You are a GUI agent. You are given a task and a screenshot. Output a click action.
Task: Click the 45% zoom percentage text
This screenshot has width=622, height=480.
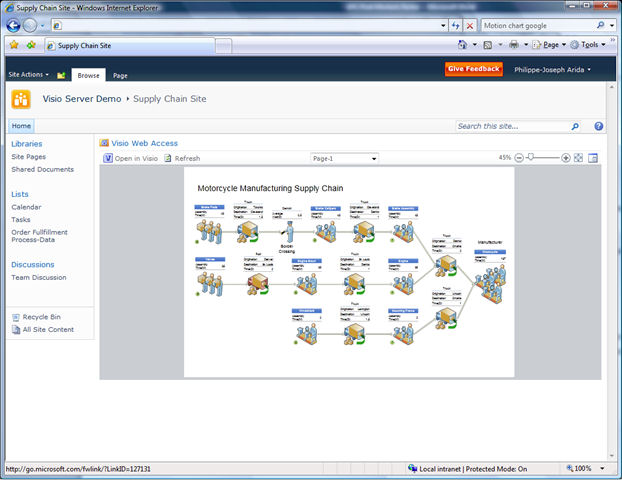click(x=505, y=157)
